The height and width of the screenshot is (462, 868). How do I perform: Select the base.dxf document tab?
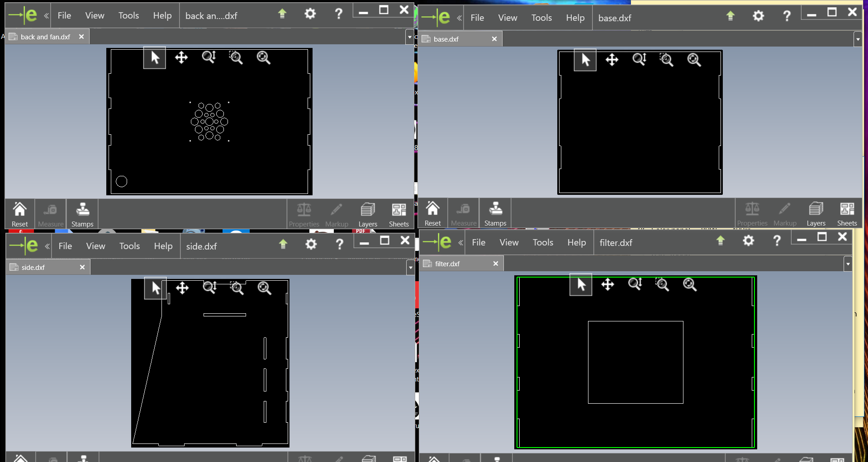(460, 39)
